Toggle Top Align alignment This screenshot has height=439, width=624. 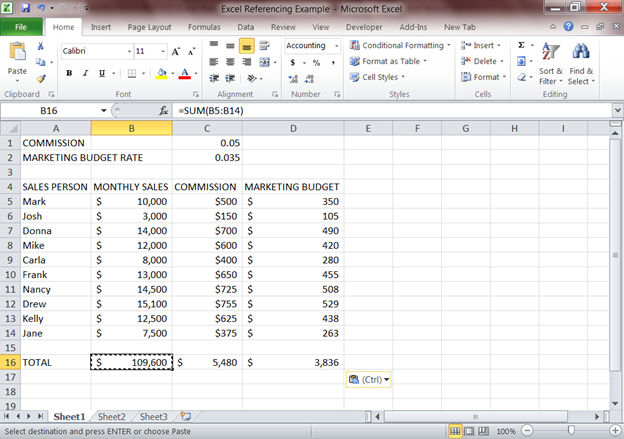coord(214,45)
